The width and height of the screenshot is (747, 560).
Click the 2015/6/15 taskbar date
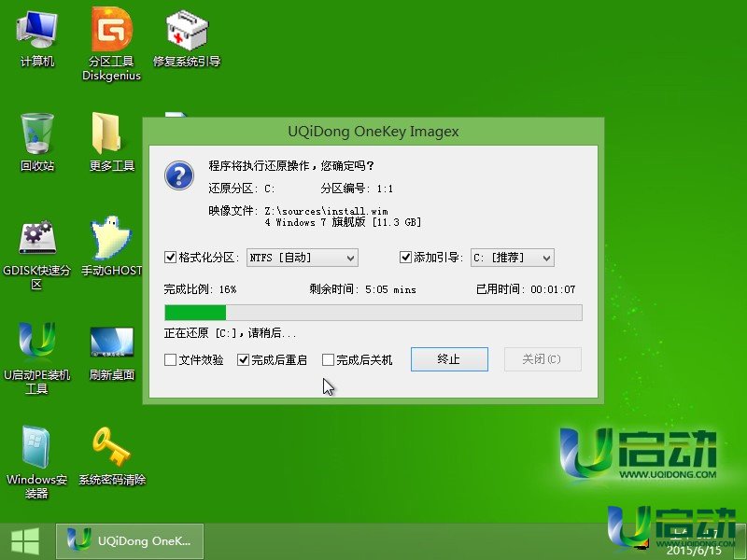pos(694,551)
